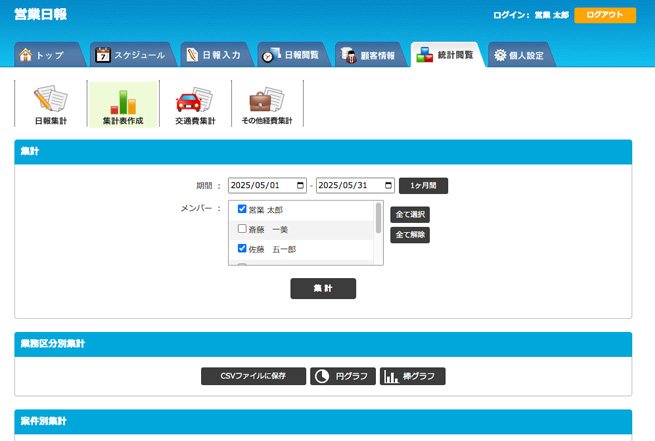Screen dimensions: 655x441
Task: Click the gear icon on 個人設定
Action: (500, 55)
